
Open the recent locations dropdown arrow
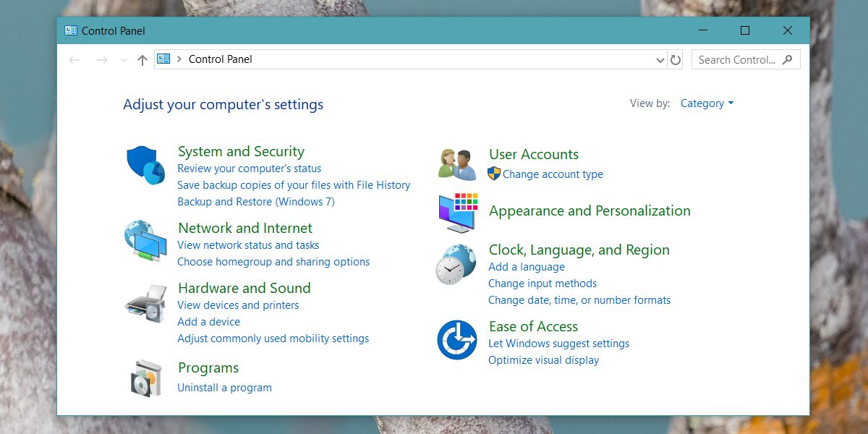tap(124, 60)
